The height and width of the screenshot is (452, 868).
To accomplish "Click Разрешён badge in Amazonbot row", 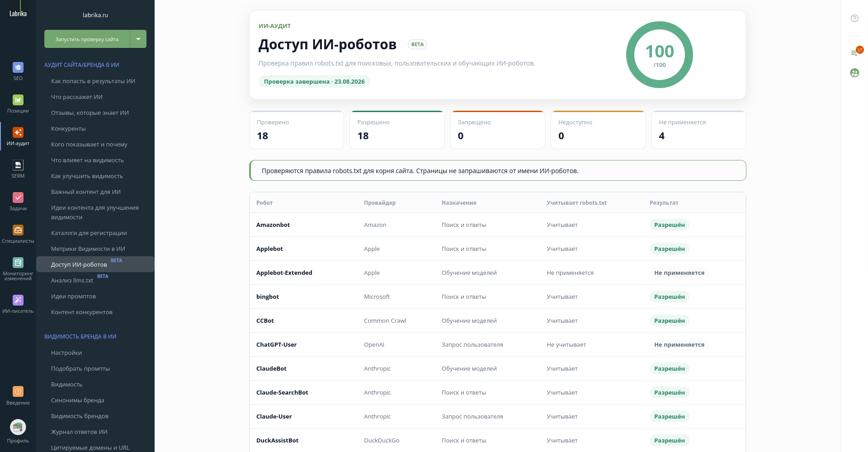I will [670, 225].
